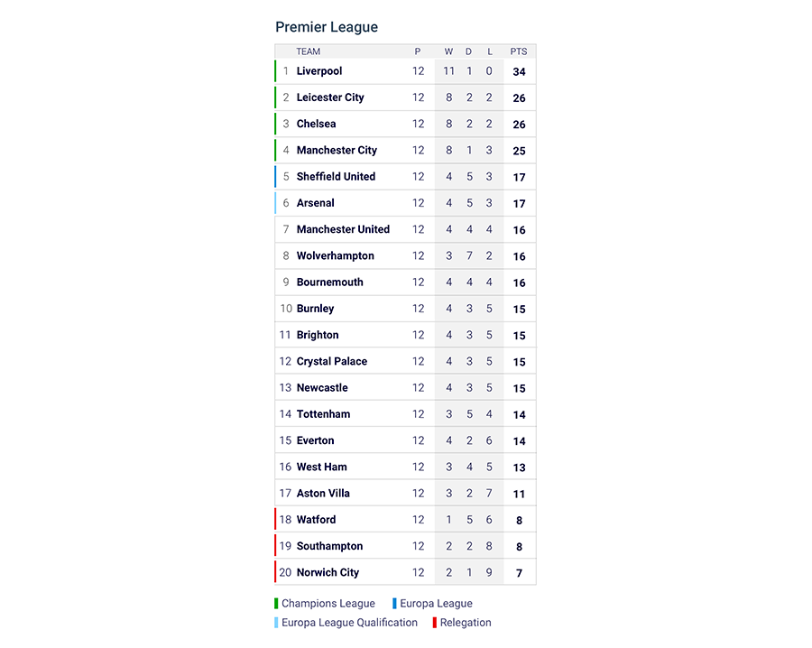Viewport: 812px width, 648px height.
Task: Click Liverpool's 34 points value
Action: tap(519, 72)
